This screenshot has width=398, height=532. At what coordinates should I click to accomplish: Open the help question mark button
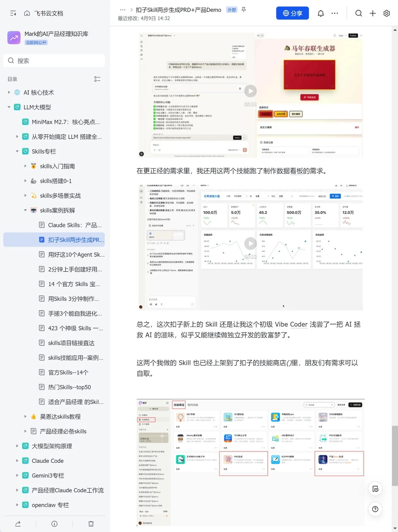click(375, 509)
